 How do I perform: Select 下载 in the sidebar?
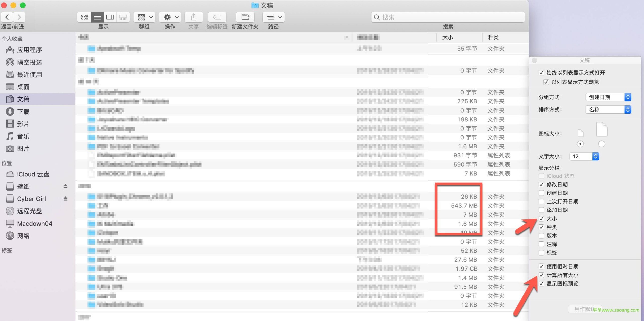(23, 112)
